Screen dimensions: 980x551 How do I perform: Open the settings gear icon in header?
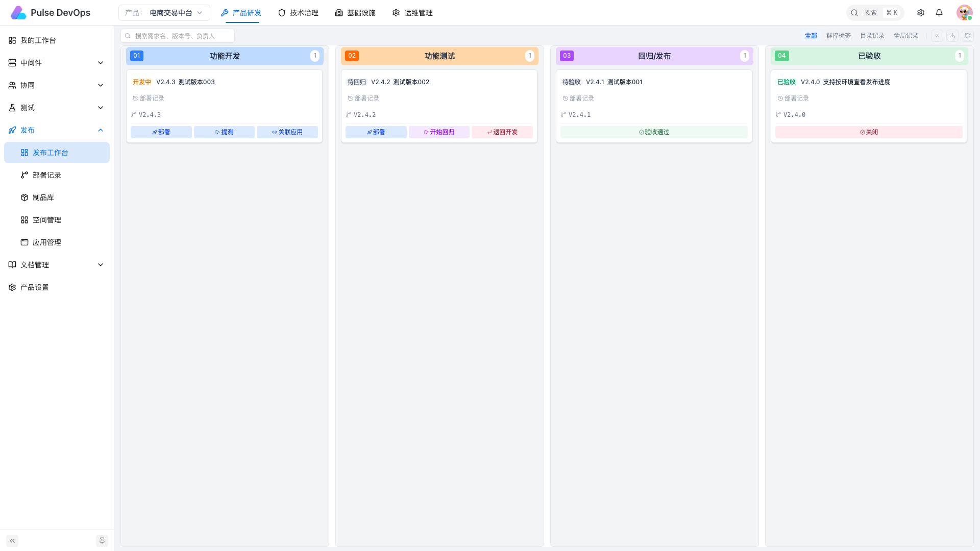(x=921, y=13)
